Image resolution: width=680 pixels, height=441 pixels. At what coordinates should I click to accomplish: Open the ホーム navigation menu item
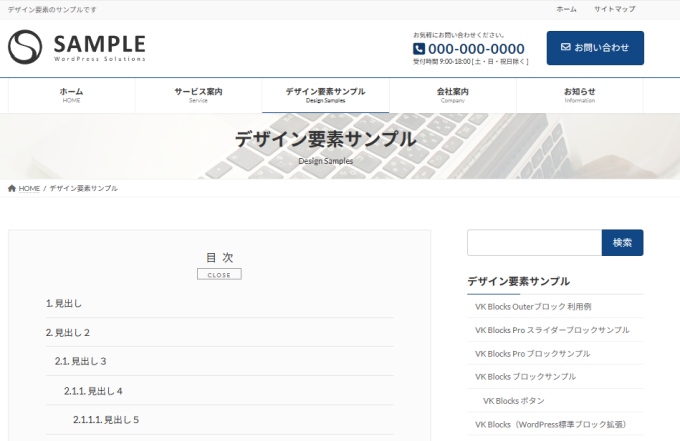coord(71,95)
